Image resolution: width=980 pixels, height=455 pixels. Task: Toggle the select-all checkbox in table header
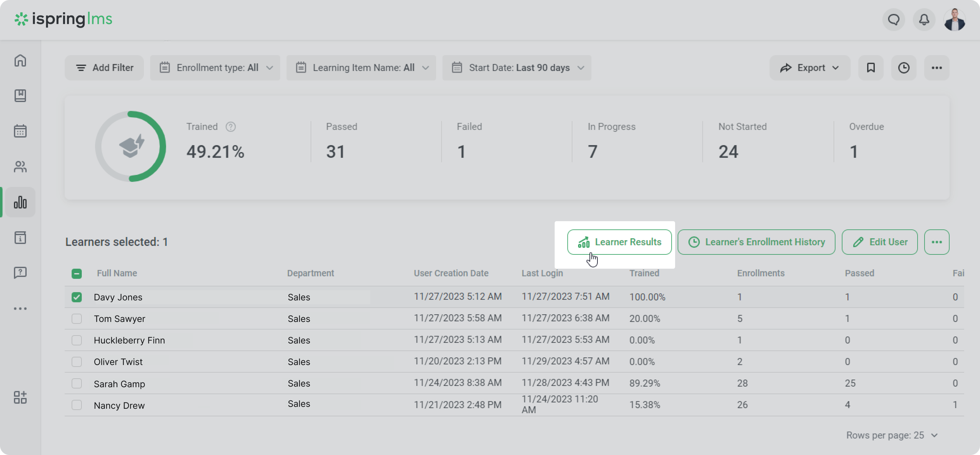click(77, 274)
